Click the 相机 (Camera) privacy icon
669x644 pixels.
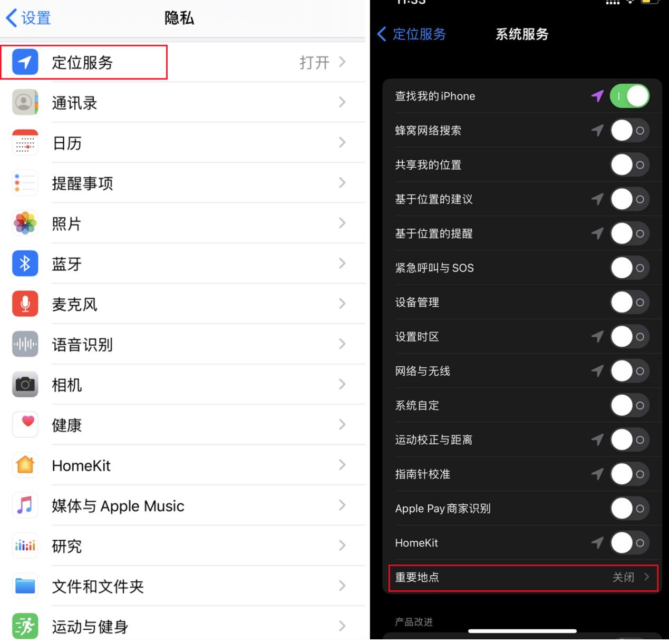pyautogui.click(x=25, y=385)
